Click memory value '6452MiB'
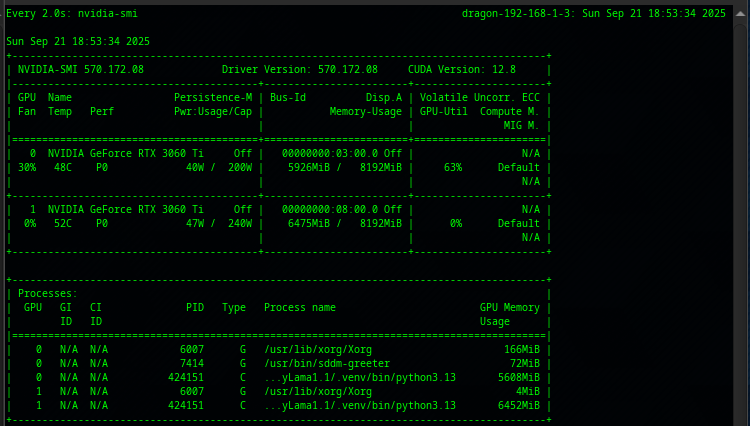 click(519, 405)
